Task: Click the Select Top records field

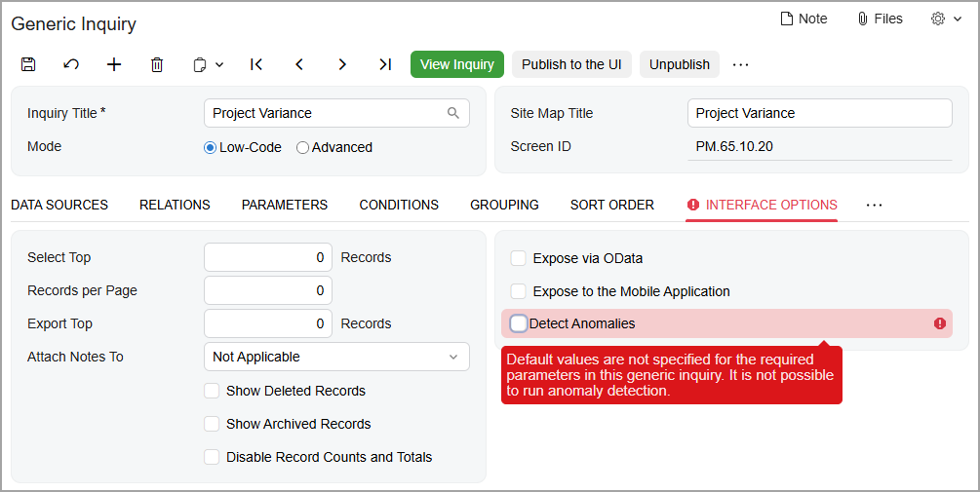Action: (268, 257)
